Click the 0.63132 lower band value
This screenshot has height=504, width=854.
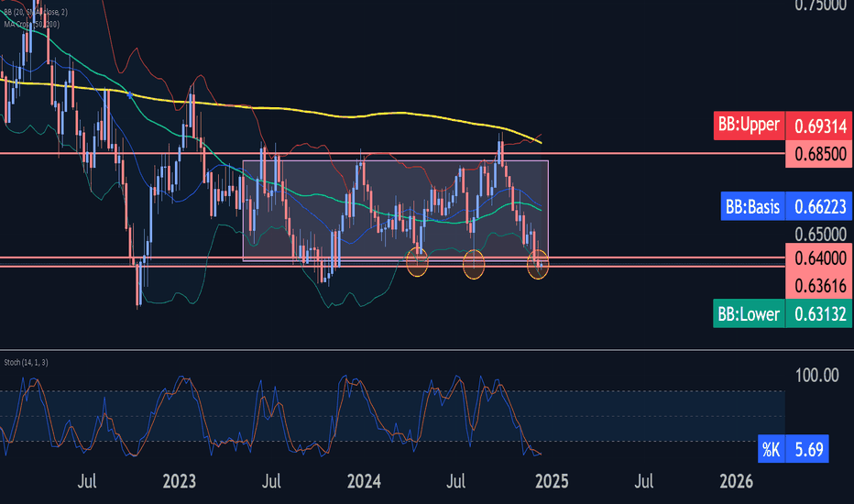[819, 313]
